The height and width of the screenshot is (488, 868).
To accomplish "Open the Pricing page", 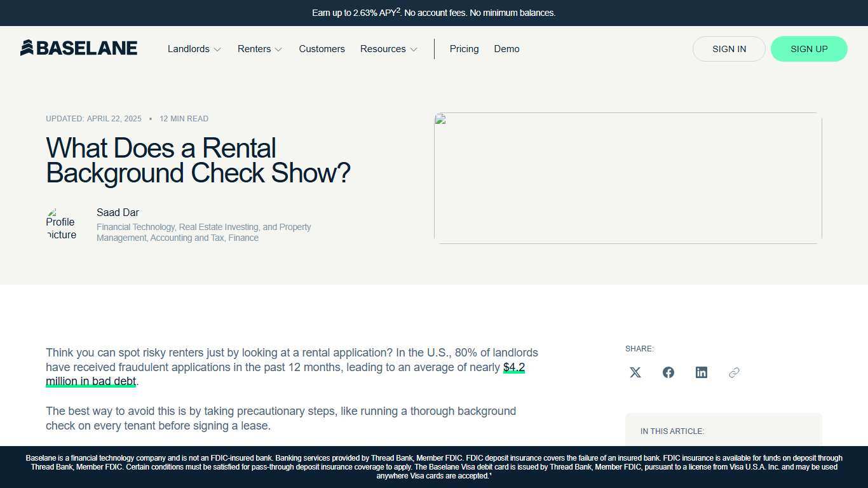I will pos(464,49).
